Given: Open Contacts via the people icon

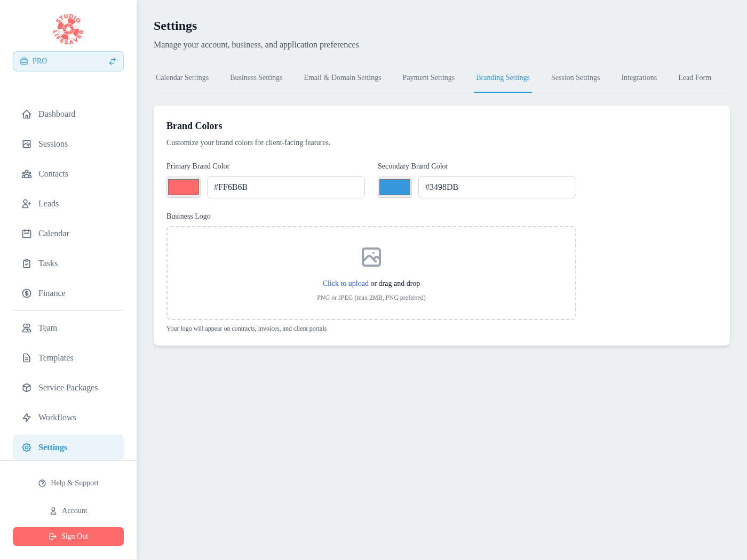Looking at the screenshot, I should (27, 173).
